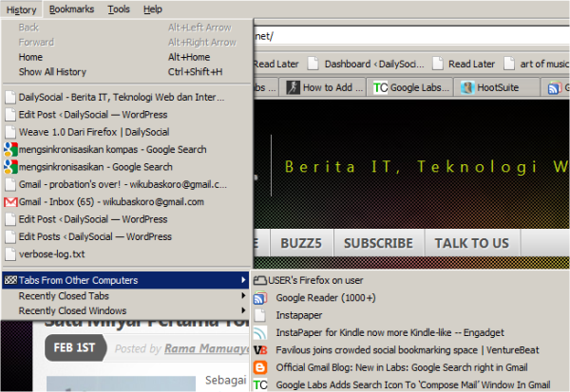Click Gmail envelope icon next to Inbox (65)
Screen dimensions: 570x392
pyautogui.click(x=10, y=201)
